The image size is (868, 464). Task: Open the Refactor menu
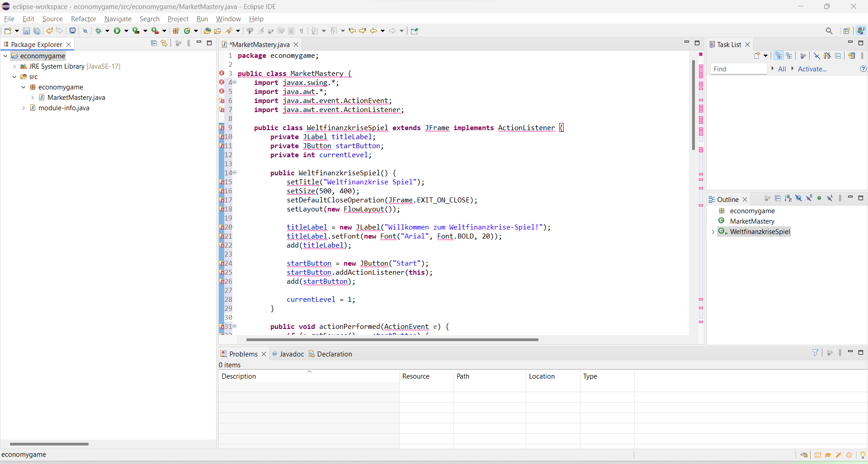(x=84, y=19)
